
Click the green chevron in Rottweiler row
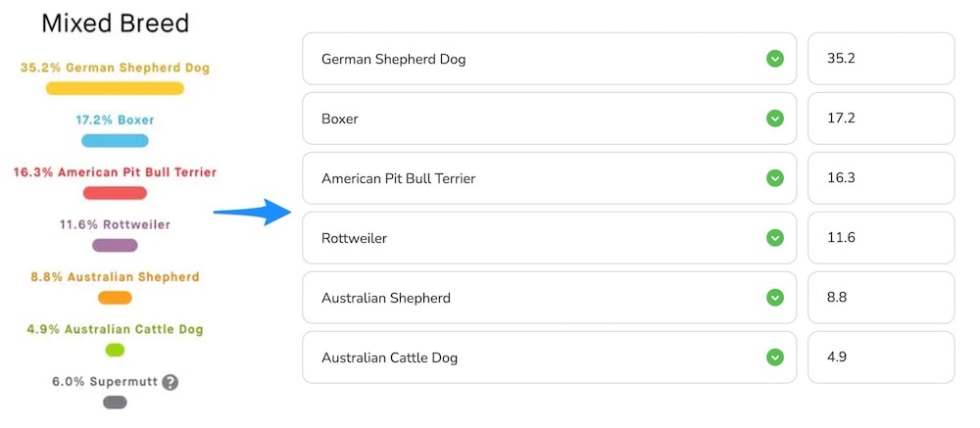click(x=775, y=238)
